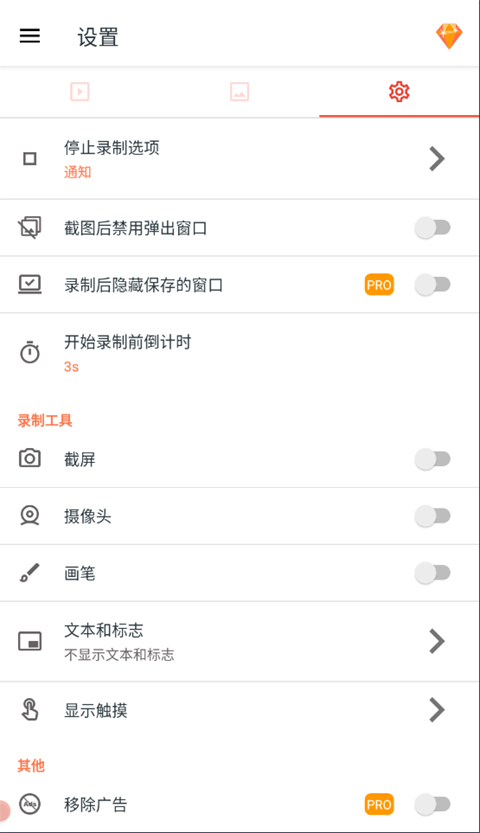Open 显示触摸 options via chevron
Screen dimensions: 480x833
point(437,710)
